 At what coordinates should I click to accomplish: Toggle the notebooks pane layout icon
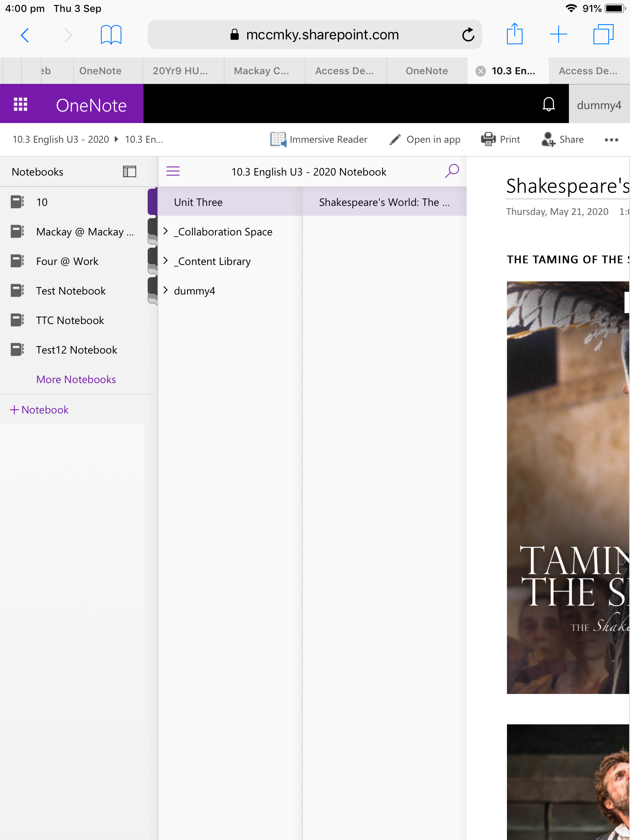point(130,171)
